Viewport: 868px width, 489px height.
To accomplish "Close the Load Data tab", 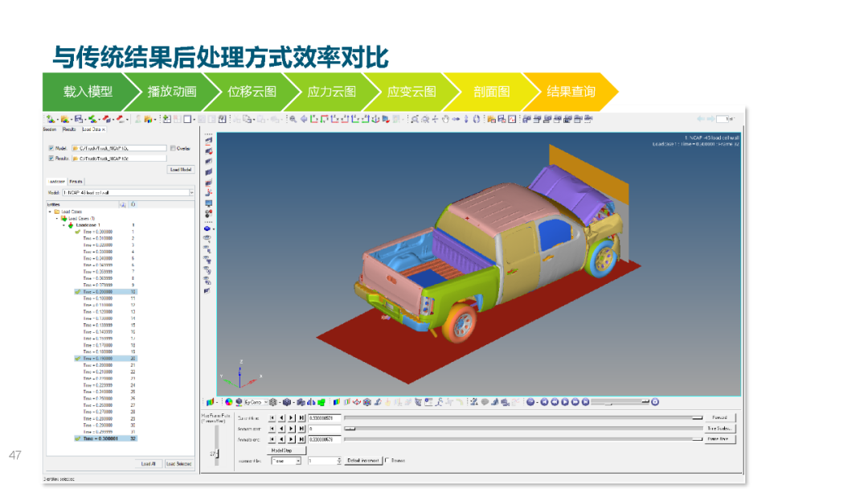I will pyautogui.click(x=104, y=129).
